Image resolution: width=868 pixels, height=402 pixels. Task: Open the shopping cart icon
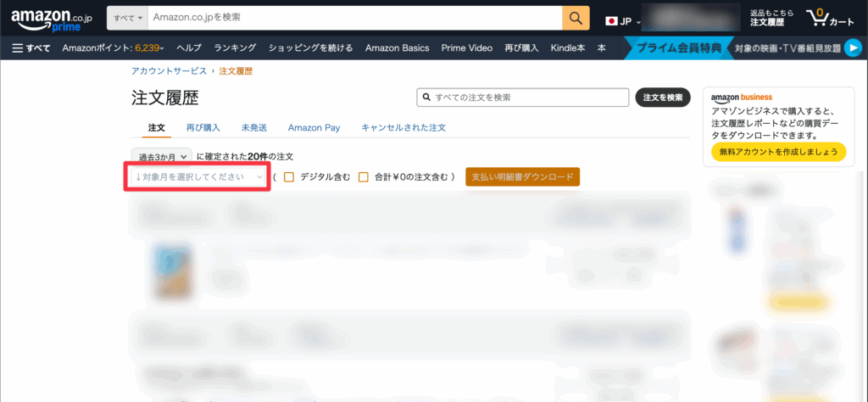point(831,19)
